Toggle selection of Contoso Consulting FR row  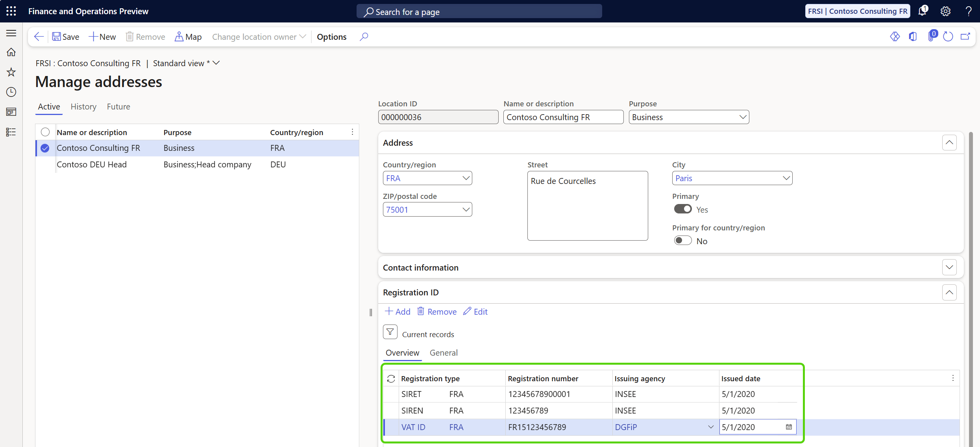pyautogui.click(x=45, y=148)
